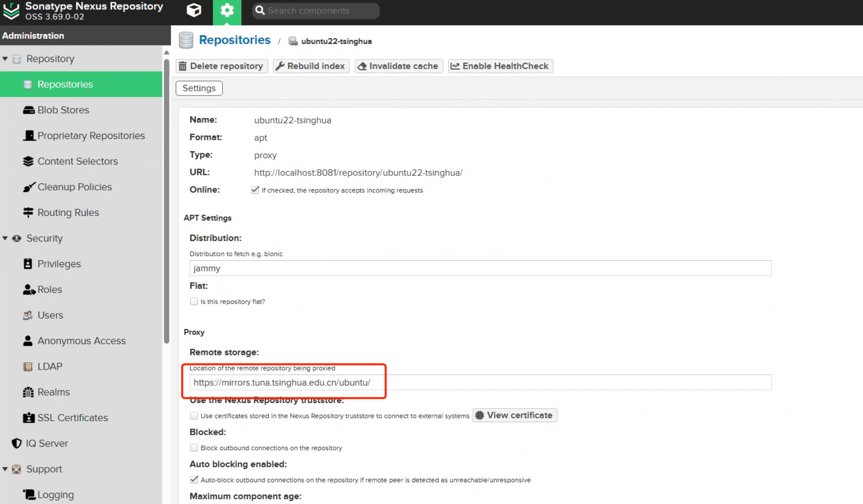Click the ubuntu22-tsinghua breadcrumb icon
The width and height of the screenshot is (863, 504).
click(293, 41)
